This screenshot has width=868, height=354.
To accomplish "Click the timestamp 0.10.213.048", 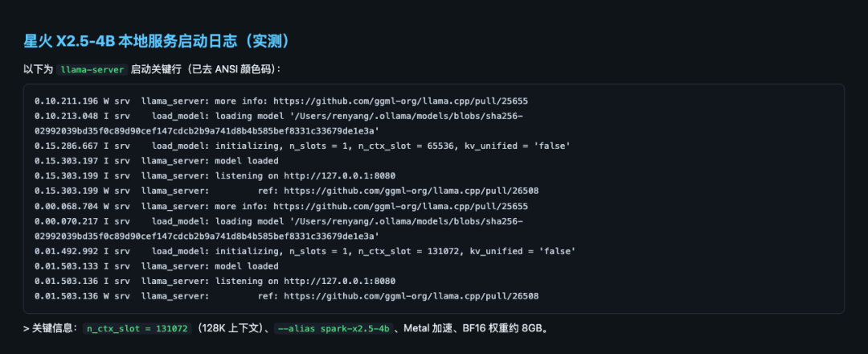I will [x=67, y=116].
